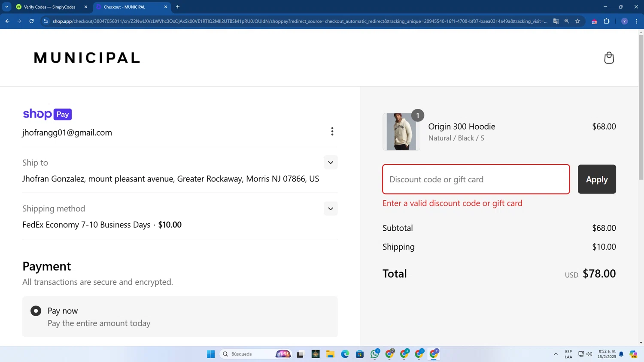Switch to the Verify Codes SimplyCodes tab

pyautogui.click(x=49, y=7)
